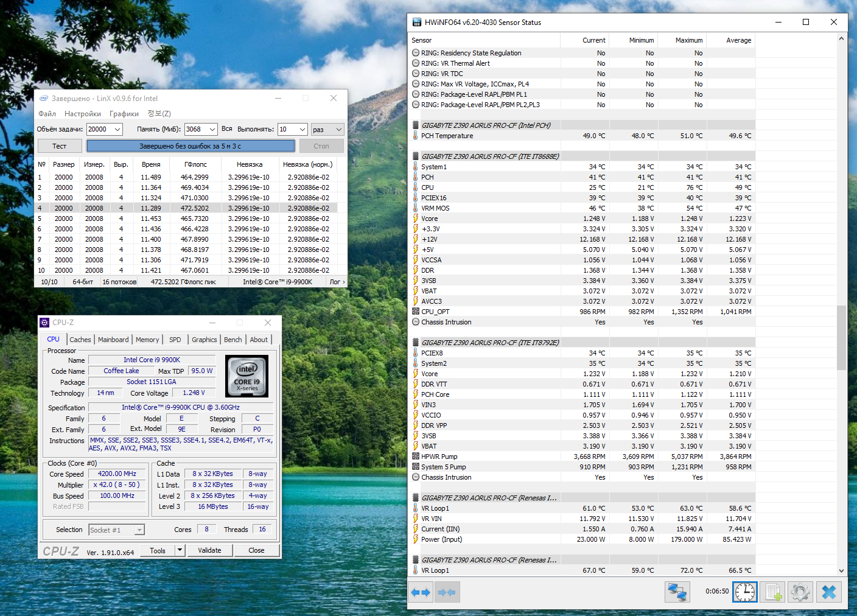The image size is (857, 616).
Task: Click the expand columns arrows icon in HWiNFO
Action: click(421, 592)
